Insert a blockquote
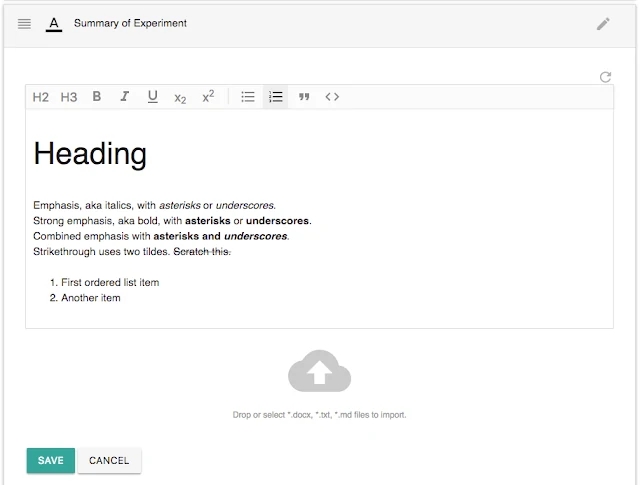 coord(304,97)
